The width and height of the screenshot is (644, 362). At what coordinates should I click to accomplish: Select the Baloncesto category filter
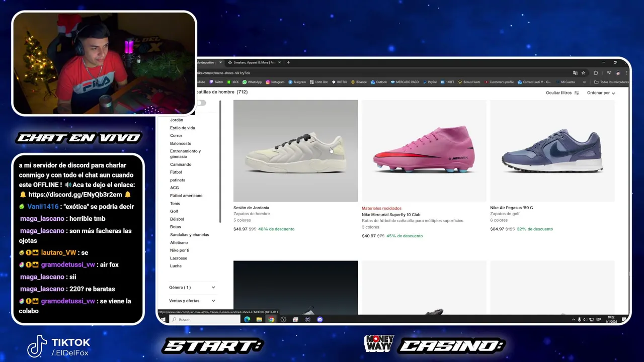[x=181, y=144]
